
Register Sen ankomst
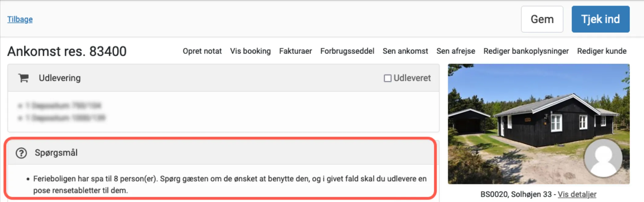[405, 51]
